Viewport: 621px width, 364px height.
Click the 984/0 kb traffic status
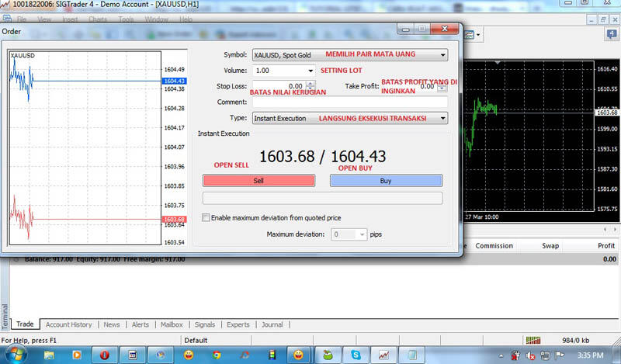tap(575, 340)
